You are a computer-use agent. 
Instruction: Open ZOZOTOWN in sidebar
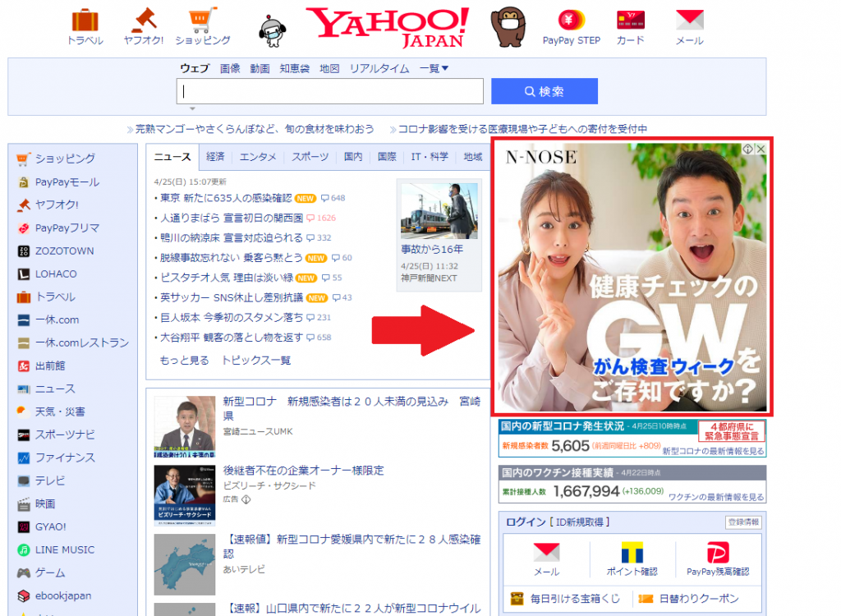pos(55,251)
